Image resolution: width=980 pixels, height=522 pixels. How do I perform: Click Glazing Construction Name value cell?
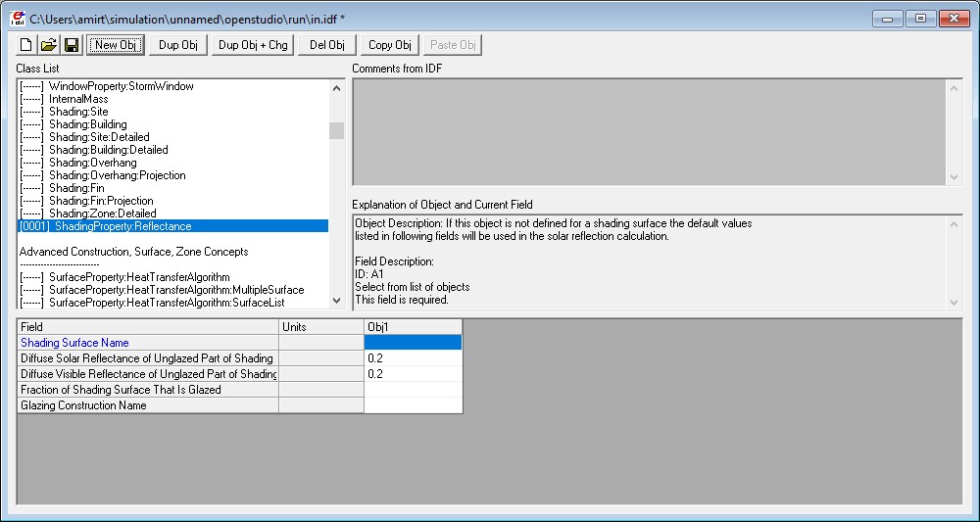click(414, 405)
